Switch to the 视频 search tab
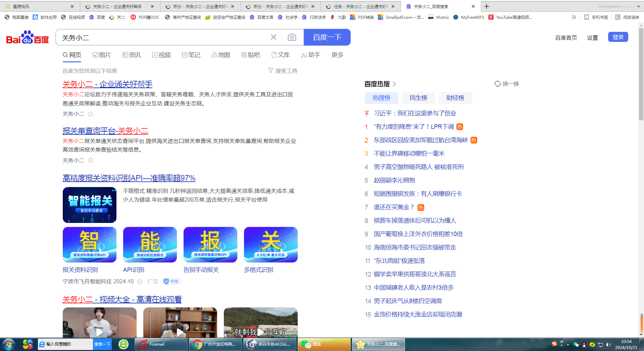644x351 pixels. coord(161,55)
